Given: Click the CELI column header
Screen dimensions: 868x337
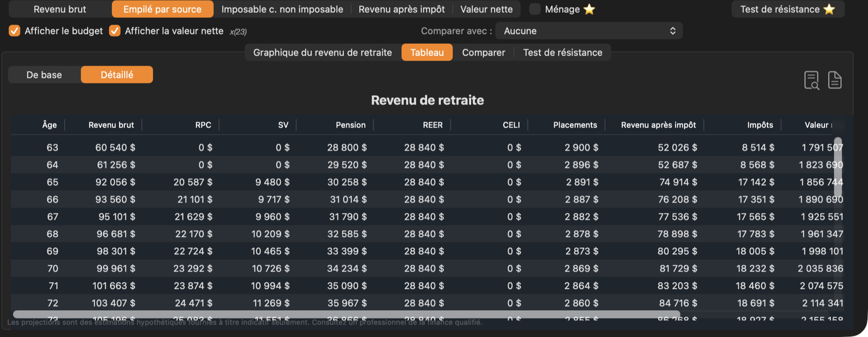Looking at the screenshot, I should [511, 125].
